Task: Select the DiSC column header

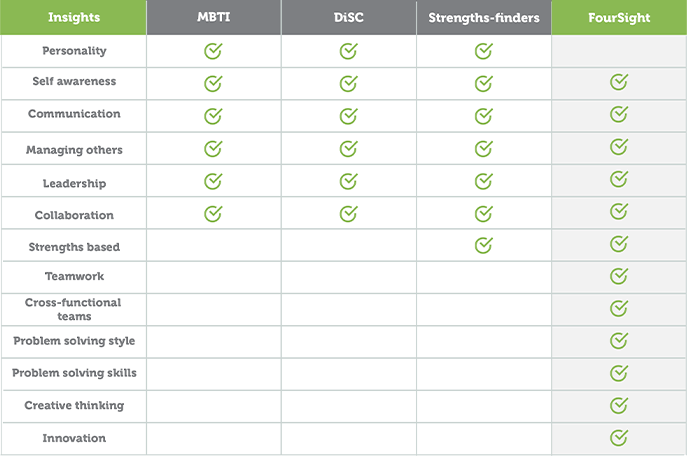Action: tap(348, 17)
